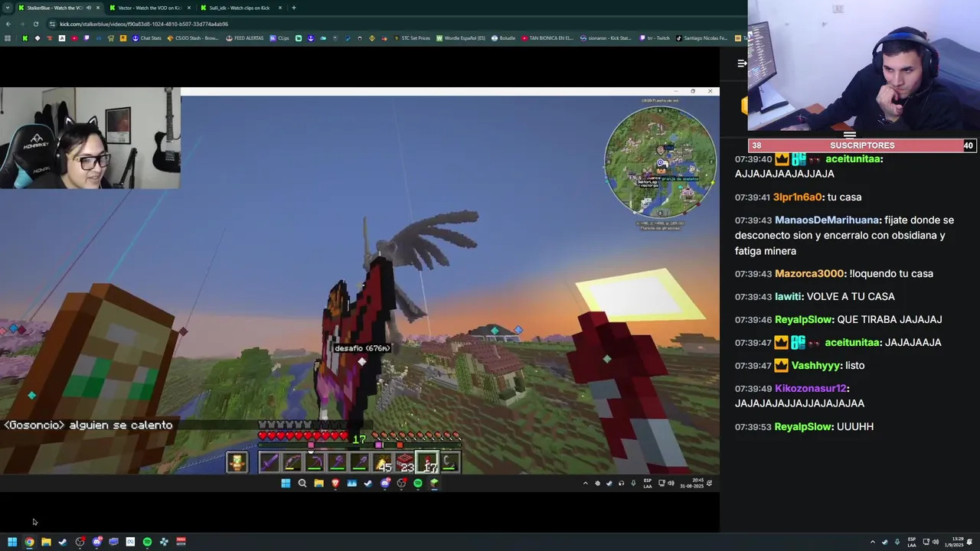Click ReyalpSlow on the UUUHH message
This screenshot has width=980, height=551.
[x=802, y=427]
